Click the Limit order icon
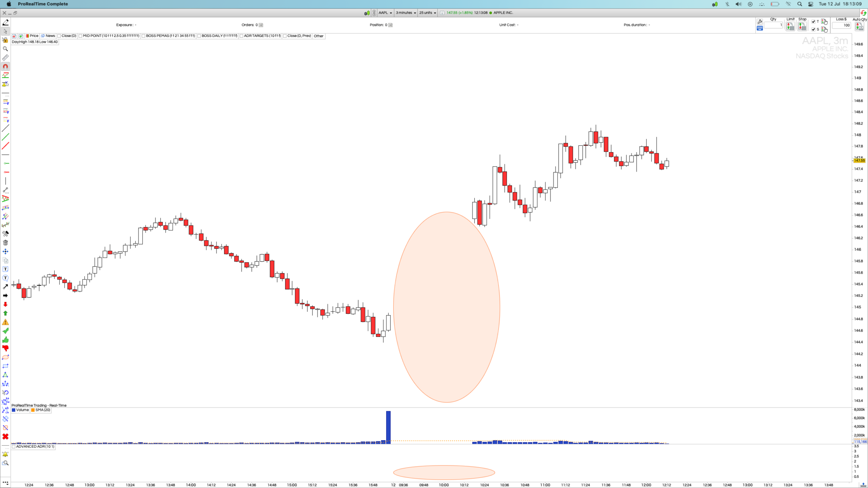The height and width of the screenshot is (488, 868). point(790,26)
